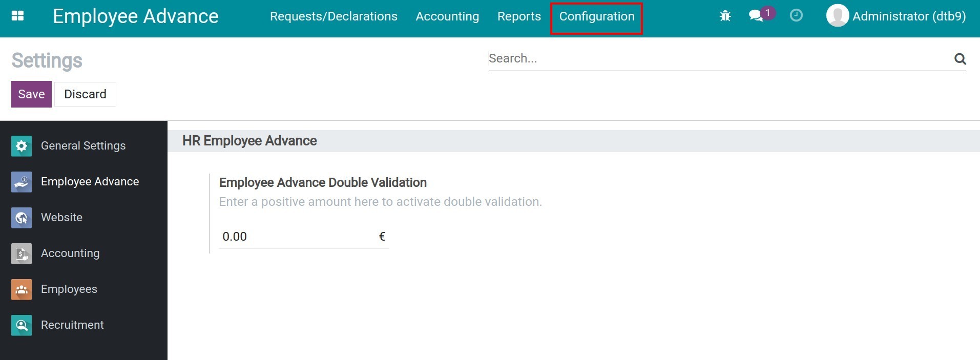The width and height of the screenshot is (980, 360).
Task: Select the Employees sidebar icon
Action: pyautogui.click(x=22, y=289)
